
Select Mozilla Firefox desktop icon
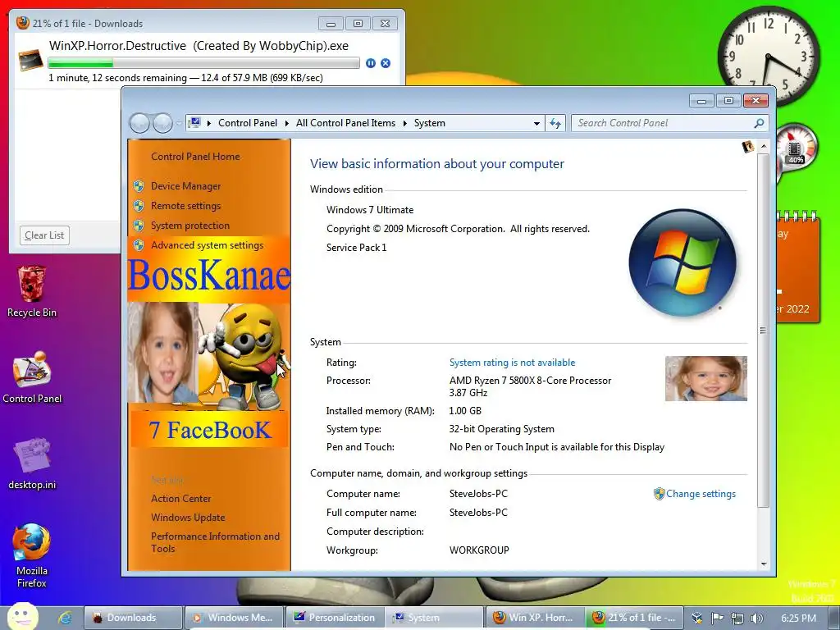32,556
